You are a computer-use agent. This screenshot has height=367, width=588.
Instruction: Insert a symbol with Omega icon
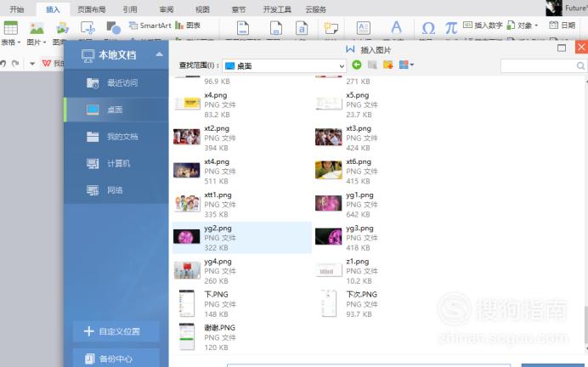point(428,28)
